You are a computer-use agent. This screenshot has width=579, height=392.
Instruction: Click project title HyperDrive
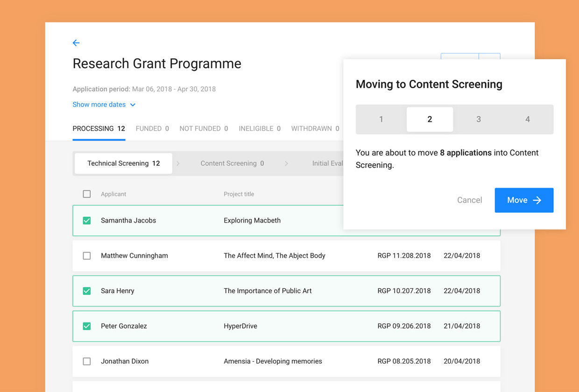coord(240,326)
